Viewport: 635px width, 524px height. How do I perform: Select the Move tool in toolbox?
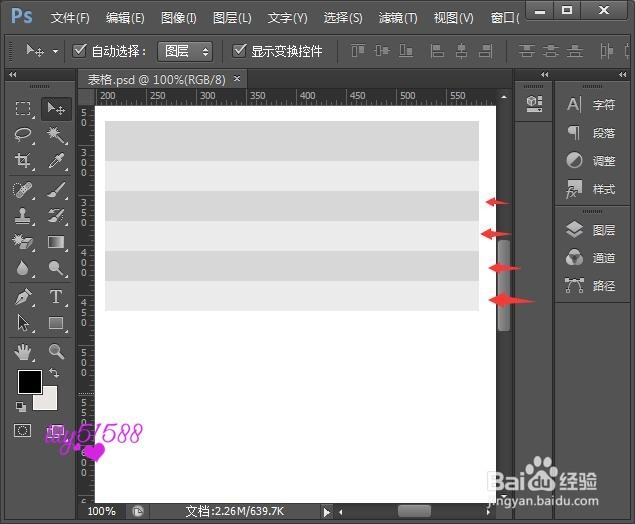56,109
